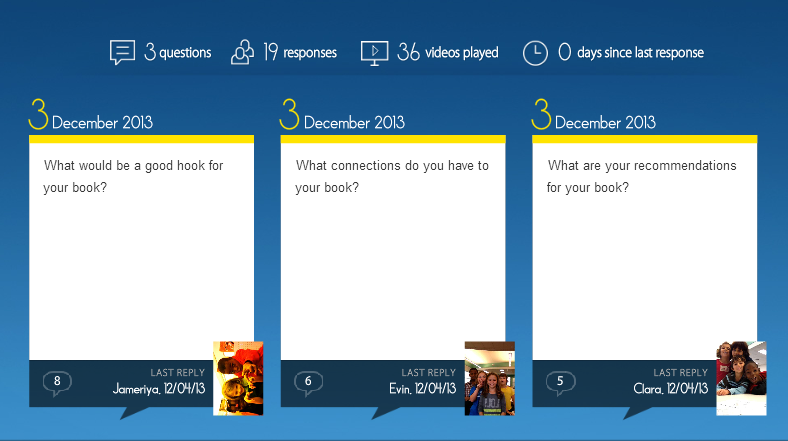This screenshot has height=441, width=788.
Task: Click the reply bubble showing 5
Action: click(x=560, y=382)
